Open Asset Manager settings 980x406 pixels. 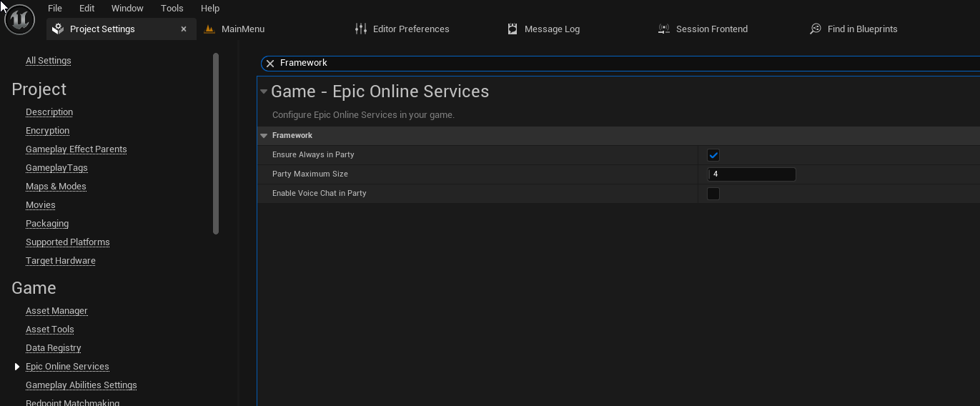point(56,311)
